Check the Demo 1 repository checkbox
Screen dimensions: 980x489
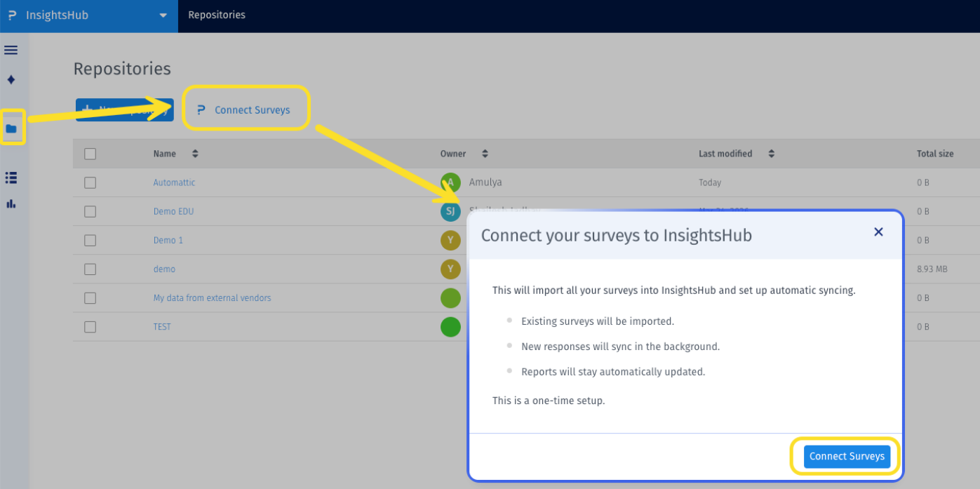tap(90, 240)
